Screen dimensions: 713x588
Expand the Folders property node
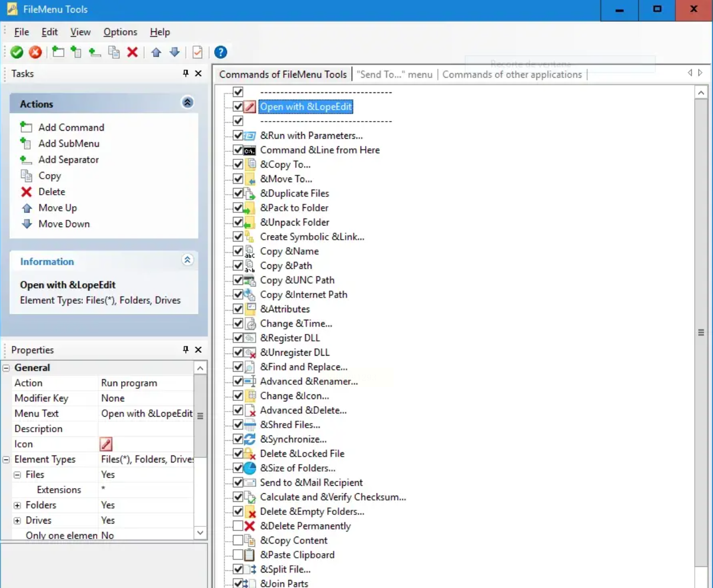click(18, 505)
